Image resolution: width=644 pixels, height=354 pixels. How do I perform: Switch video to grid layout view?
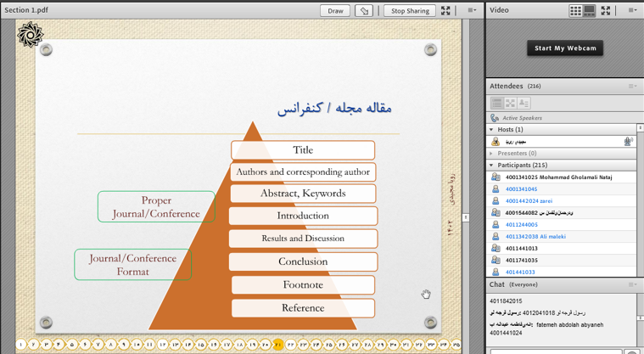click(575, 11)
